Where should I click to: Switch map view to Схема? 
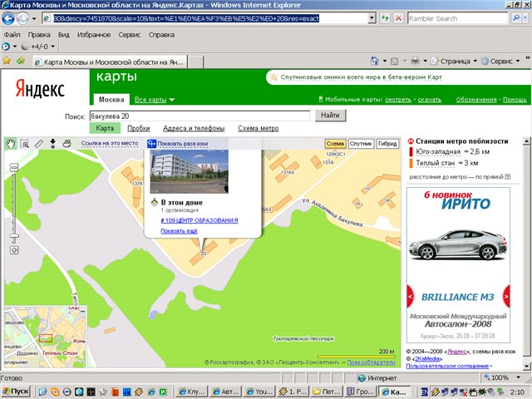point(335,144)
